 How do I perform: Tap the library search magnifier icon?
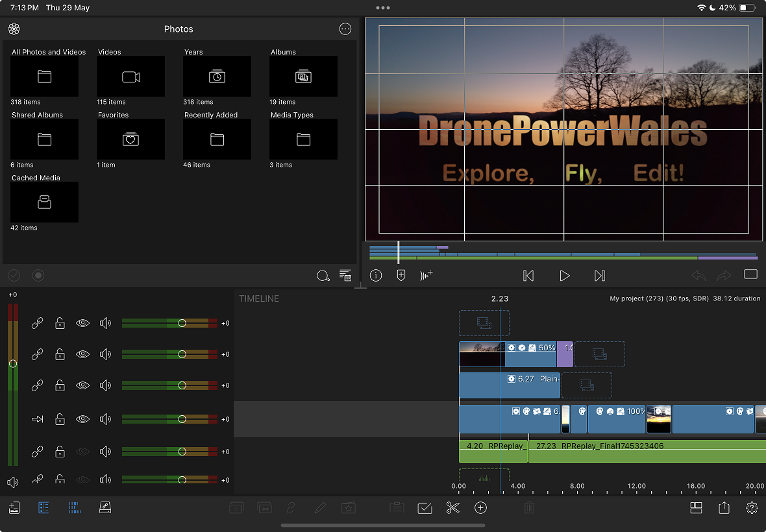(x=323, y=276)
